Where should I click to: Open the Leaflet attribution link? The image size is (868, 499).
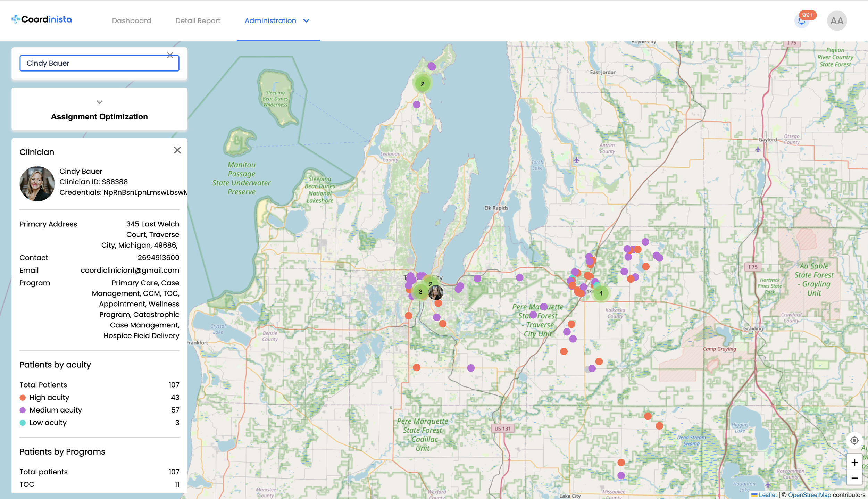(x=767, y=495)
